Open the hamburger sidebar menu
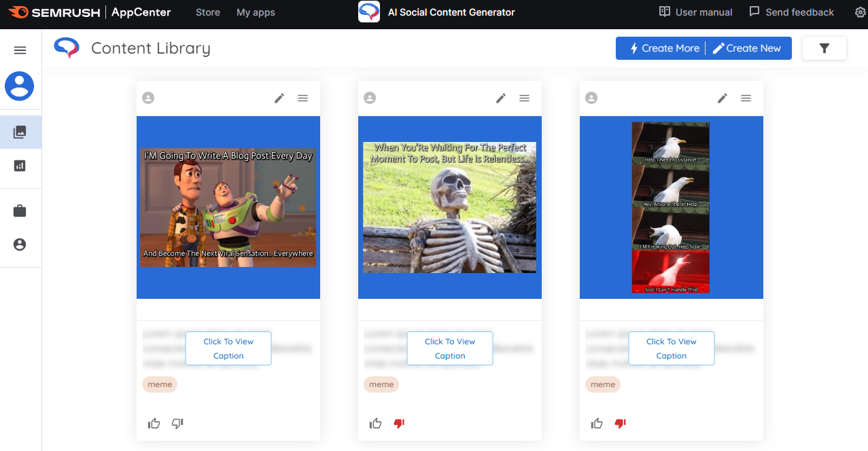868x451 pixels. pos(20,50)
